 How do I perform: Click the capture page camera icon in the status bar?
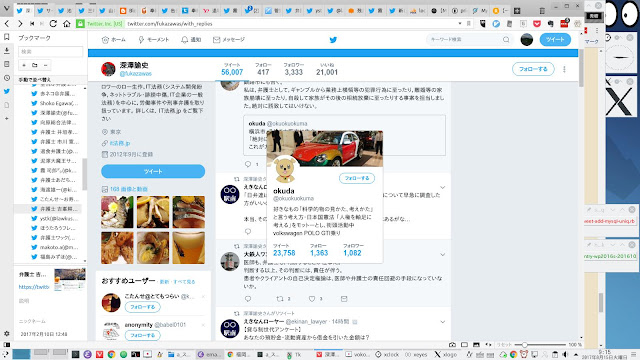click(452, 345)
